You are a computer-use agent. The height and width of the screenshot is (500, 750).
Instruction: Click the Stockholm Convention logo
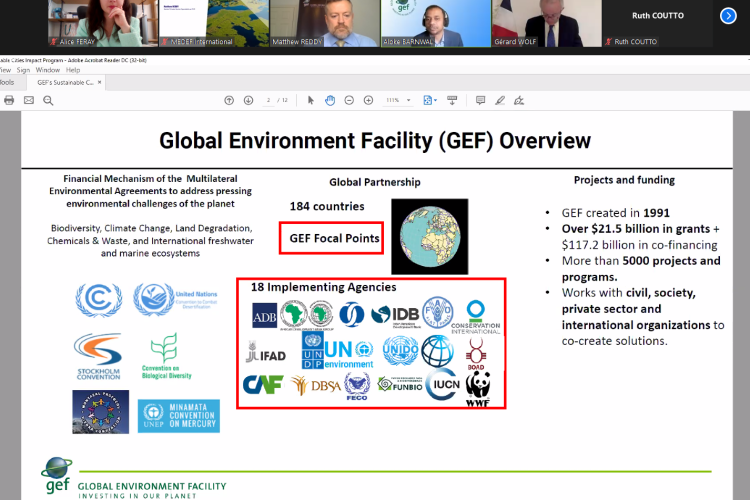point(99,356)
